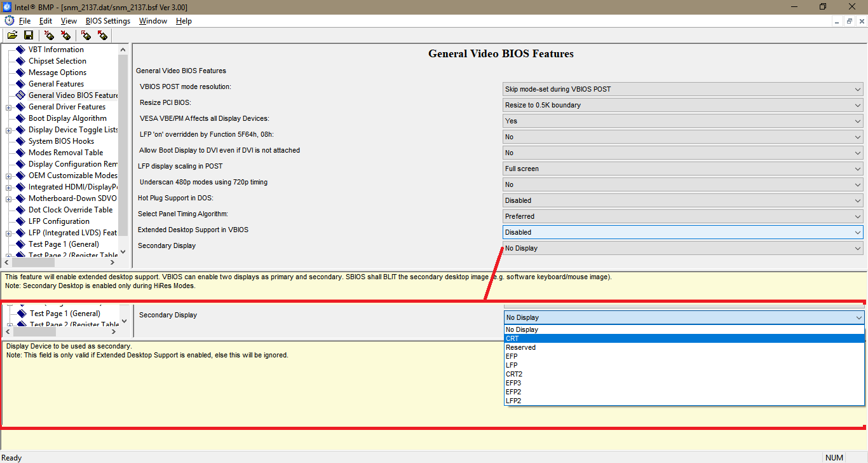Image resolution: width=868 pixels, height=463 pixels.
Task: Click the diamond icon beside Display Configuration Rem
Action: click(x=21, y=164)
